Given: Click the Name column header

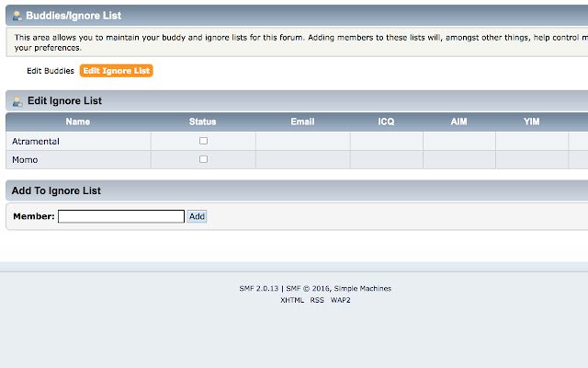Looking at the screenshot, I should pyautogui.click(x=77, y=121).
